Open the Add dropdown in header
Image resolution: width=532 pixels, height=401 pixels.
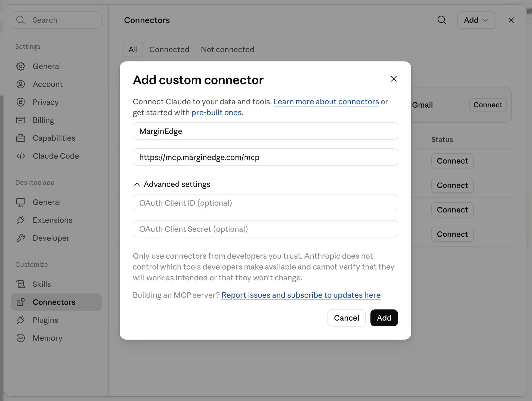click(x=477, y=20)
